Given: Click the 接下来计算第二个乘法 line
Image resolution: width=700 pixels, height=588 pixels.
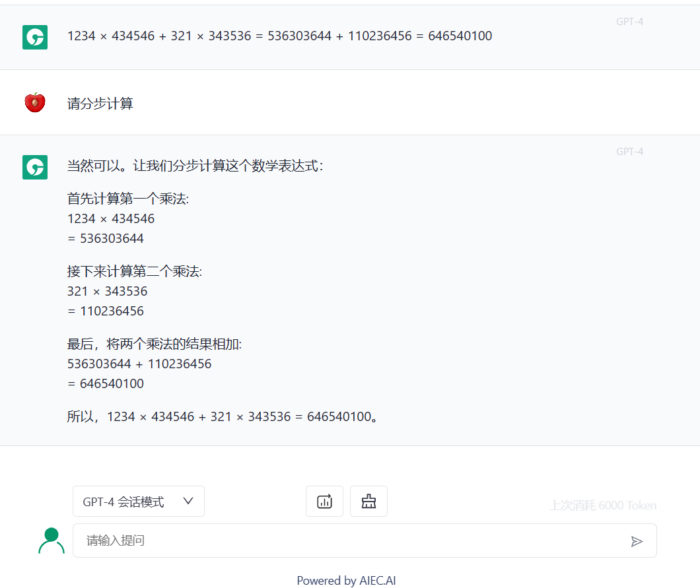Looking at the screenshot, I should [x=135, y=271].
